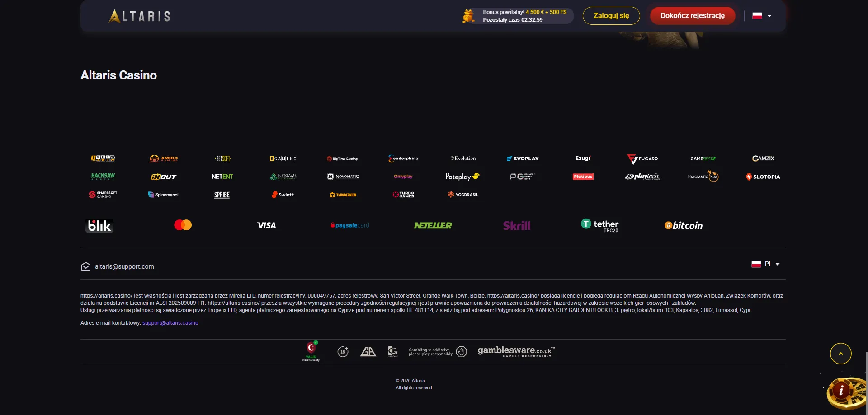Open the paysafecard payment logo
The image size is (868, 415).
pyautogui.click(x=350, y=225)
